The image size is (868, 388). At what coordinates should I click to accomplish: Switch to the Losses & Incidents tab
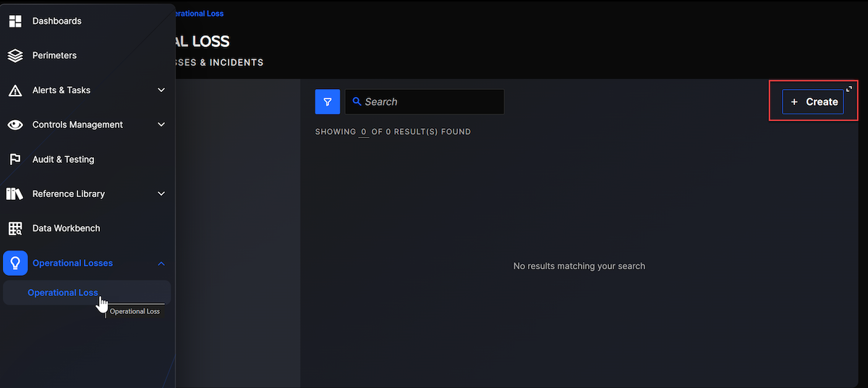[x=217, y=63]
